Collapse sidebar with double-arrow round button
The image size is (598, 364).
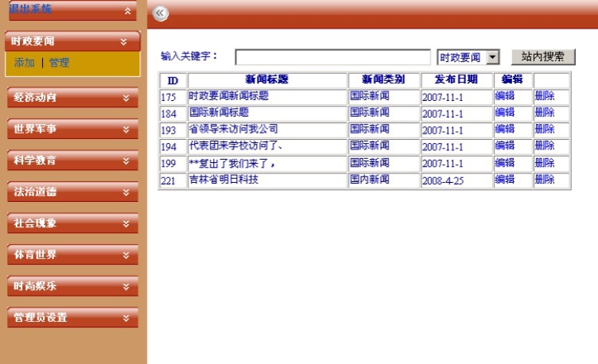pos(160,14)
